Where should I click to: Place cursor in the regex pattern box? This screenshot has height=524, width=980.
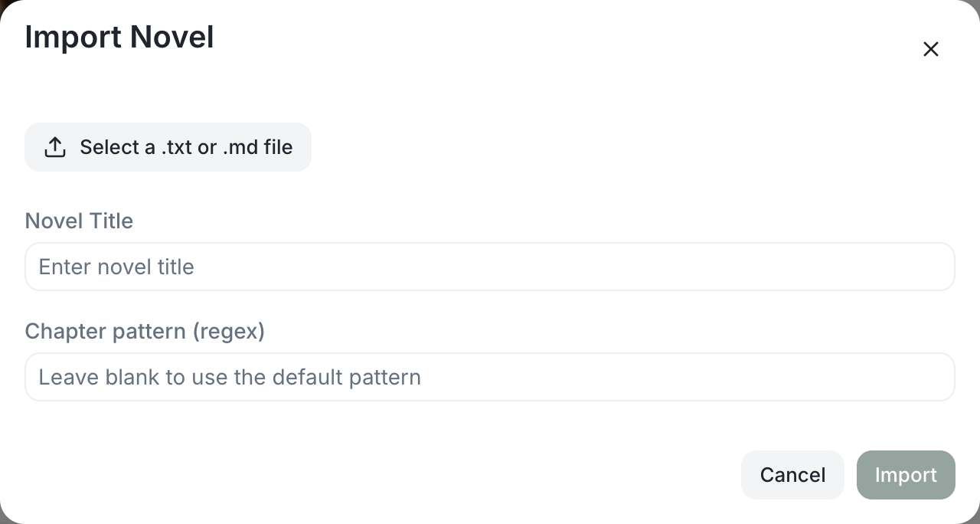[x=490, y=377]
